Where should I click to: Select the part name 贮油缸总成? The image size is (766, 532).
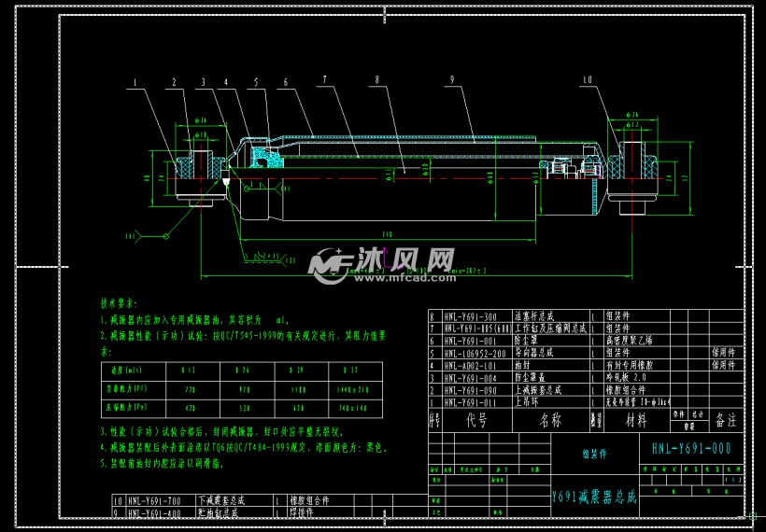tap(218, 513)
